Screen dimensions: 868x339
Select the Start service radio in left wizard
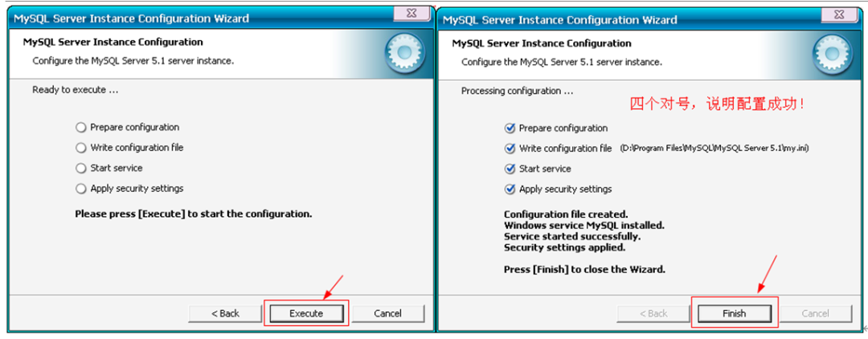(81, 168)
